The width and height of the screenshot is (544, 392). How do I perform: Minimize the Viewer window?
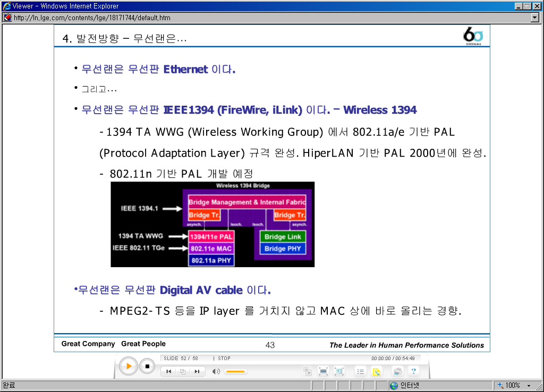pyautogui.click(x=518, y=6)
